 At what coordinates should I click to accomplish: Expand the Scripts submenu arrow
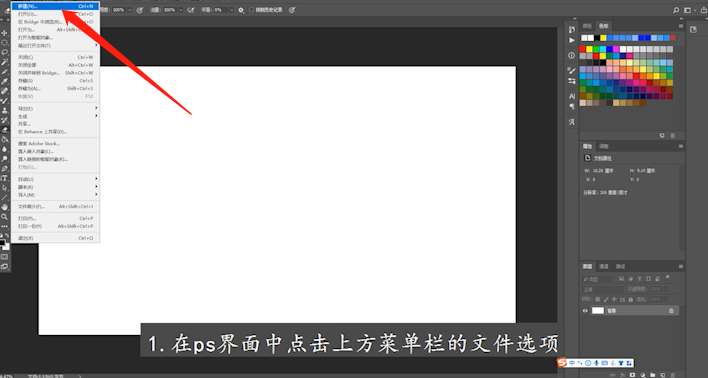[x=96, y=187]
